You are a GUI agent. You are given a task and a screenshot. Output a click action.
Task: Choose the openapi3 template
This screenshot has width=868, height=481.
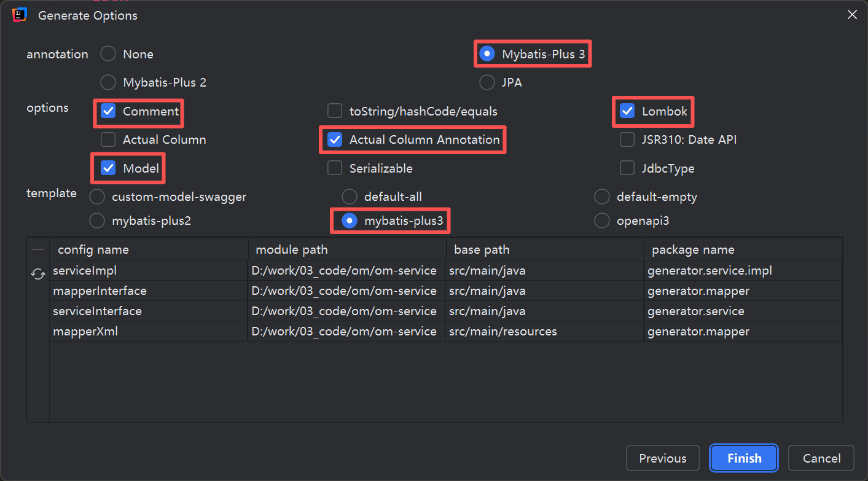602,221
